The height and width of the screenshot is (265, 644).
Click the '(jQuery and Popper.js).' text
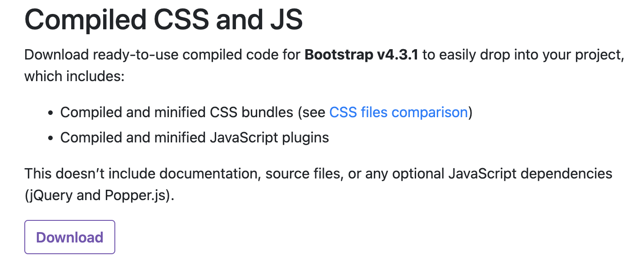pyautogui.click(x=99, y=196)
